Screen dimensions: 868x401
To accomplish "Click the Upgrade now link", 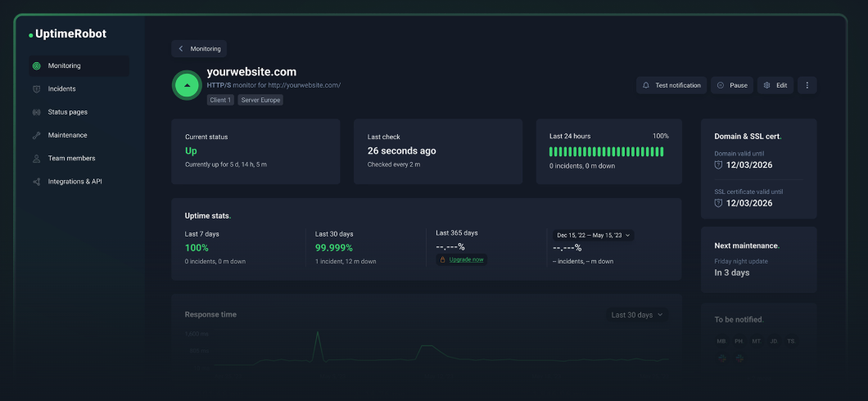I will coord(466,259).
